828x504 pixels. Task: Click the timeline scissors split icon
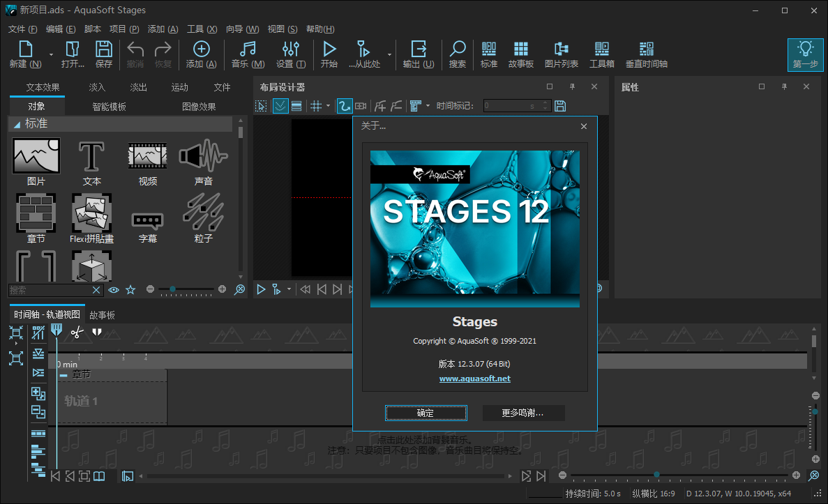77,332
